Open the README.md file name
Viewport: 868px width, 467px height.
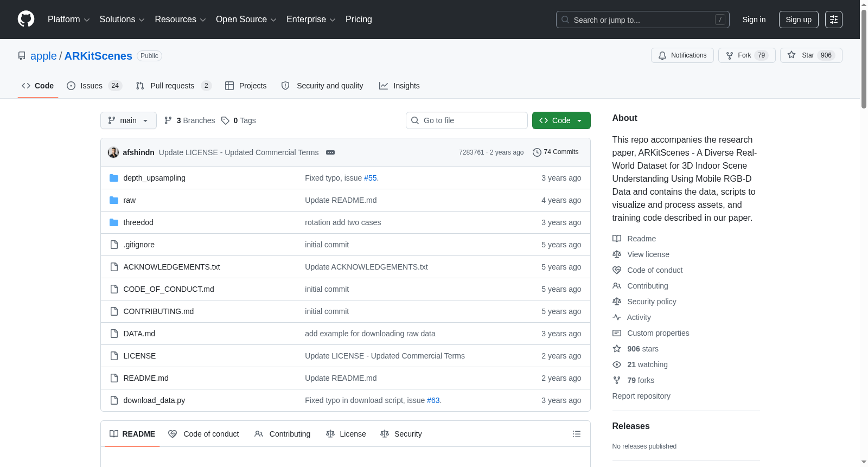coord(146,378)
